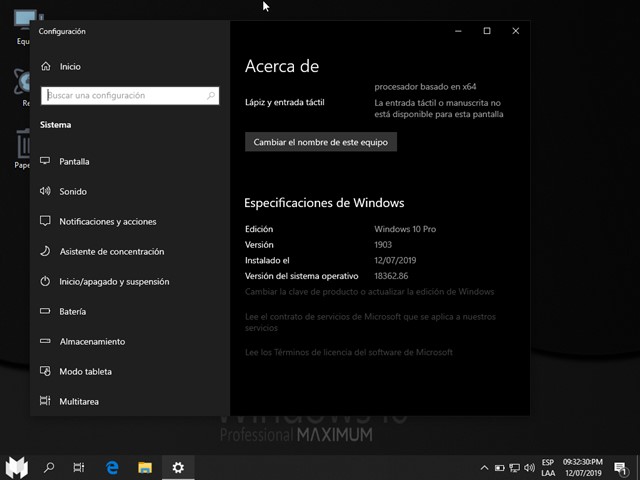Screen dimensions: 640x480
Task: Close the Configuración window
Action: [x=516, y=31]
